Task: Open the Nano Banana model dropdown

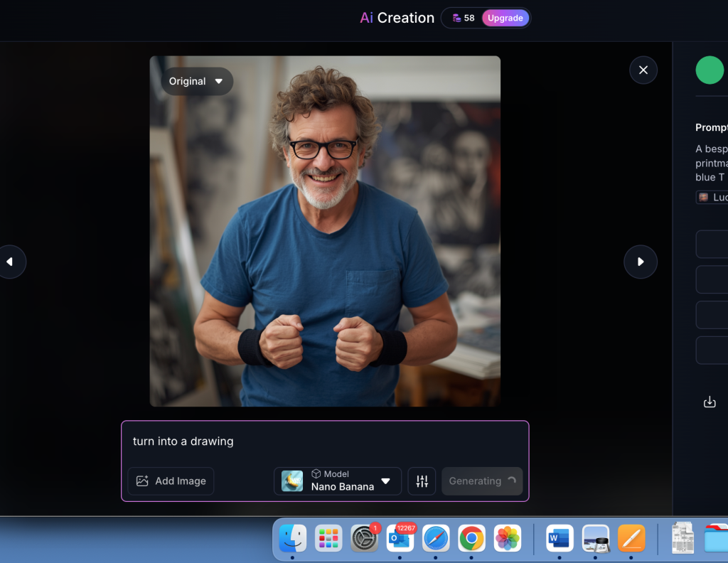Action: pos(338,481)
